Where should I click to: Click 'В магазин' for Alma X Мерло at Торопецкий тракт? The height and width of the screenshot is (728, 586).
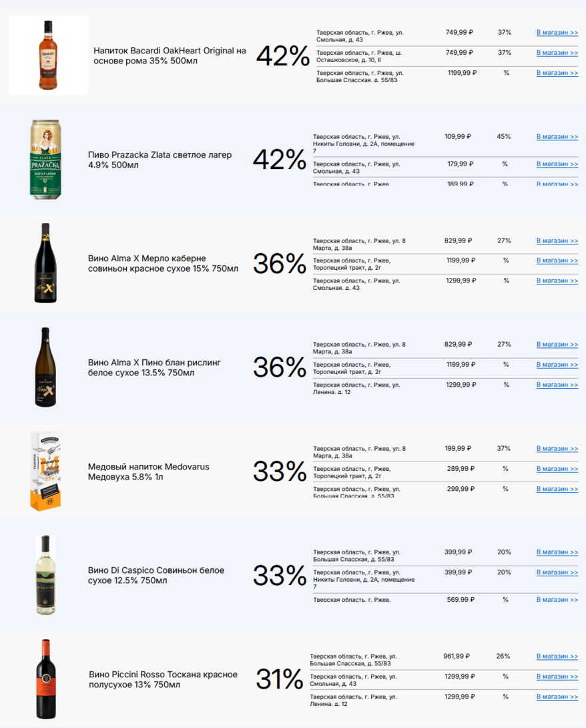tap(557, 260)
